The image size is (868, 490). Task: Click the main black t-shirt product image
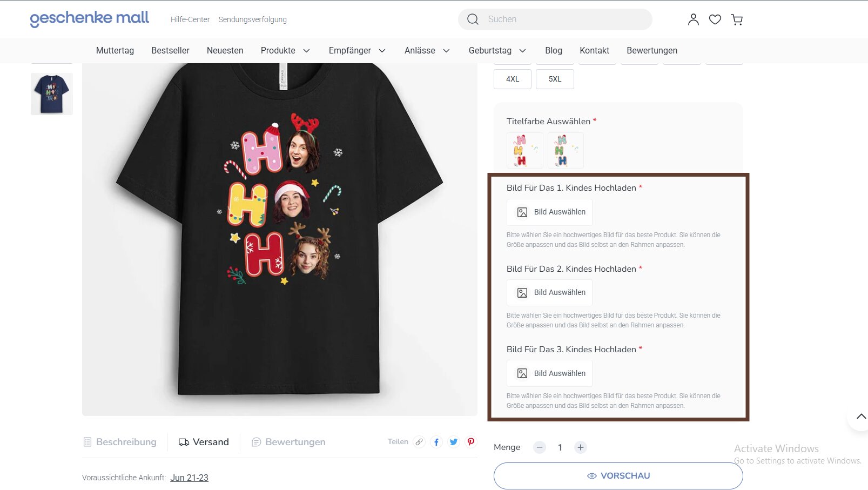(280, 239)
